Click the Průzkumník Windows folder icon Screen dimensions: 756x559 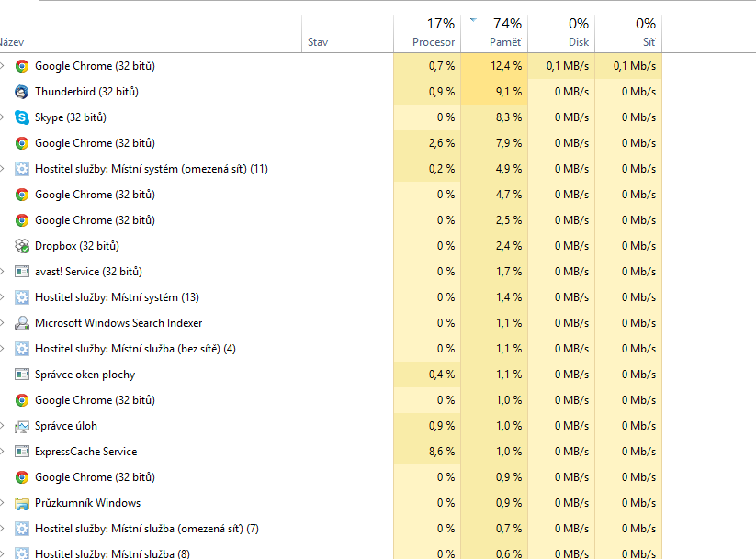pyautogui.click(x=22, y=503)
